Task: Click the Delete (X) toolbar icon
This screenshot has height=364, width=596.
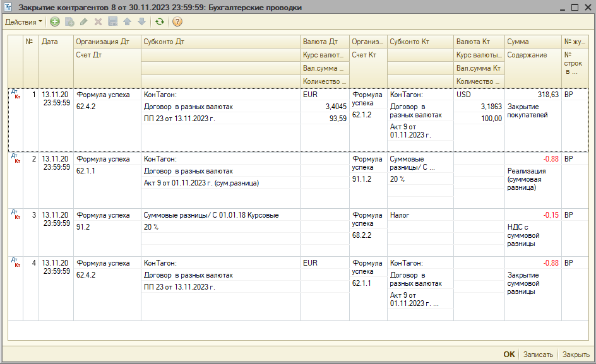Action: [98, 21]
